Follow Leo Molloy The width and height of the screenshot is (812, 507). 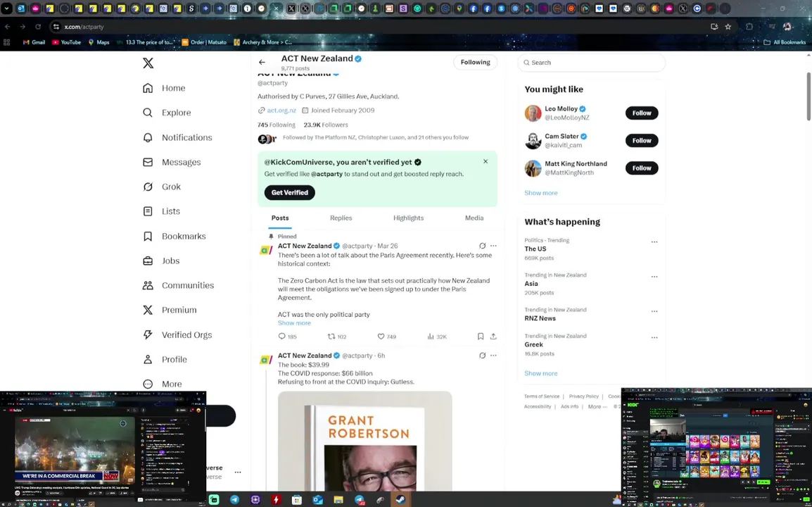click(642, 113)
